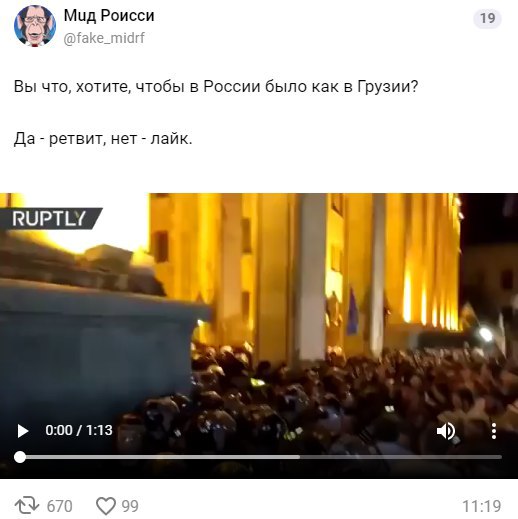The width and height of the screenshot is (518, 519).
Task: Open the profile name Мид Роисси
Action: pos(109,16)
